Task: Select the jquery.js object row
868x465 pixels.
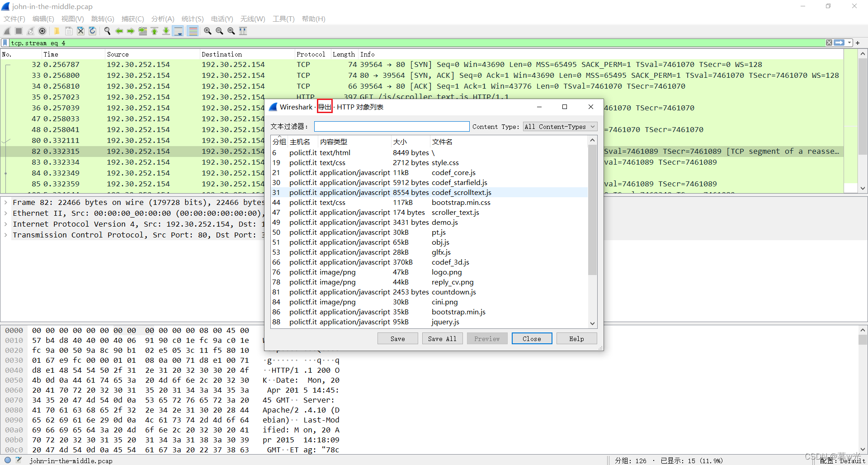Action: point(429,322)
